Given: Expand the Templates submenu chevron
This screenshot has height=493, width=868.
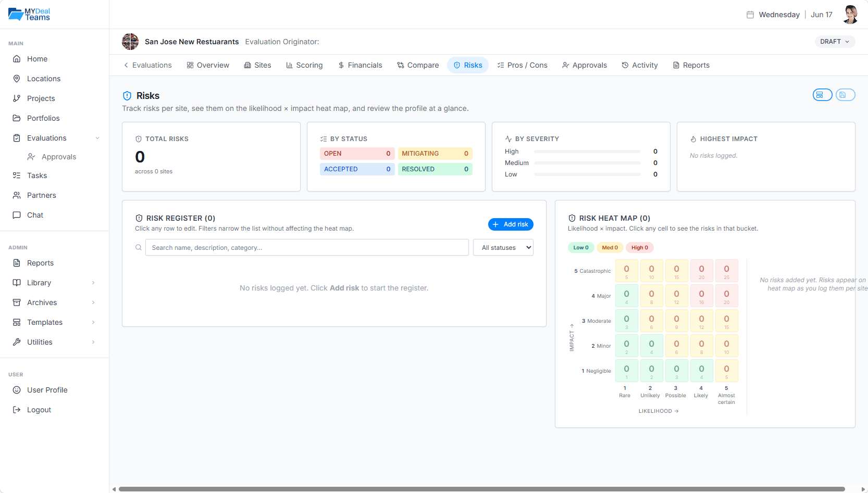Looking at the screenshot, I should 93,322.
